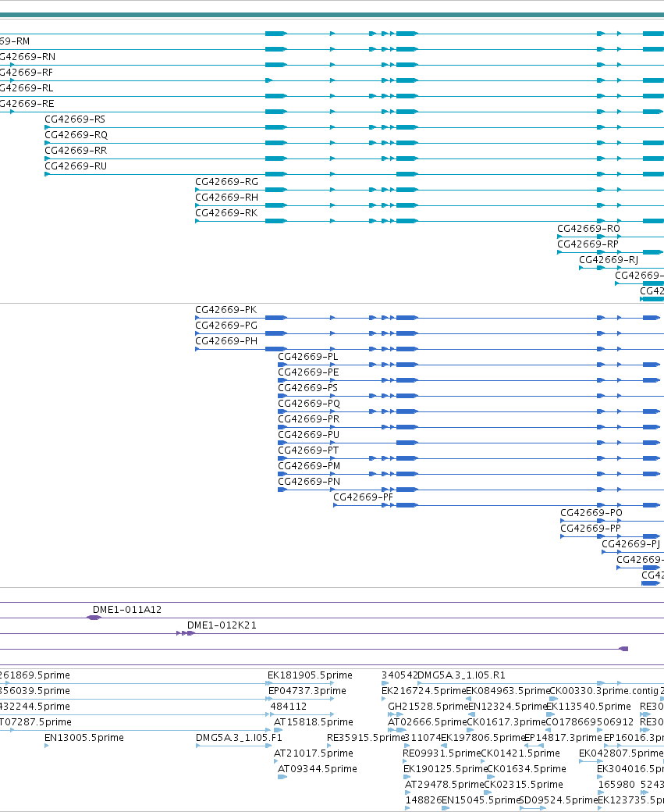Select the CG42669-PM protein label
664x812 pixels.
pyautogui.click(x=309, y=465)
